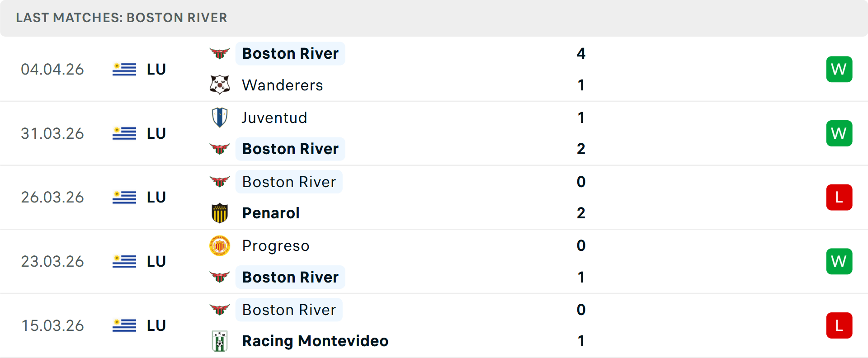The height and width of the screenshot is (358, 868).
Task: Click the Boston River crest next to Wanderers match
Action: [220, 53]
